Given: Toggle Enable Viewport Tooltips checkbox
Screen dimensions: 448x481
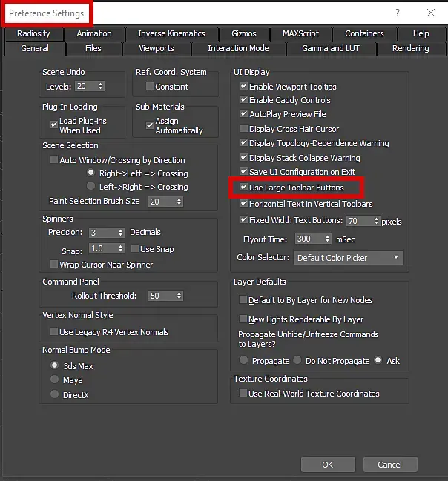Looking at the screenshot, I should coord(244,86).
